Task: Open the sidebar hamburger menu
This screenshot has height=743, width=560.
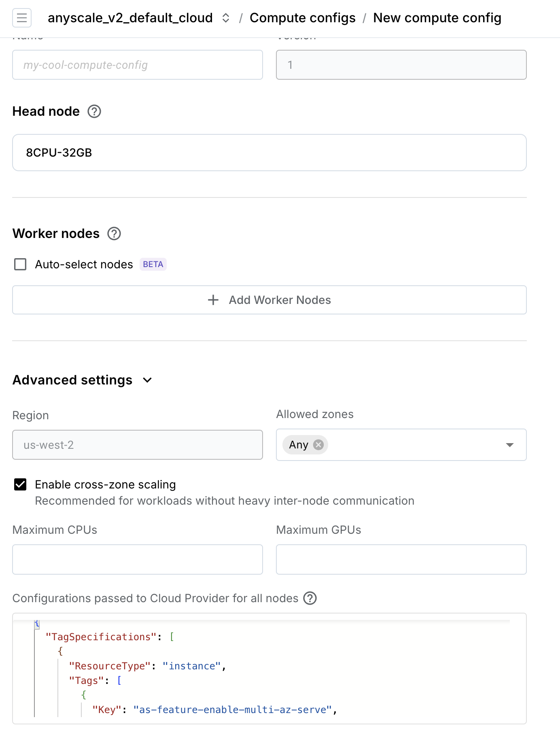Action: click(x=22, y=18)
